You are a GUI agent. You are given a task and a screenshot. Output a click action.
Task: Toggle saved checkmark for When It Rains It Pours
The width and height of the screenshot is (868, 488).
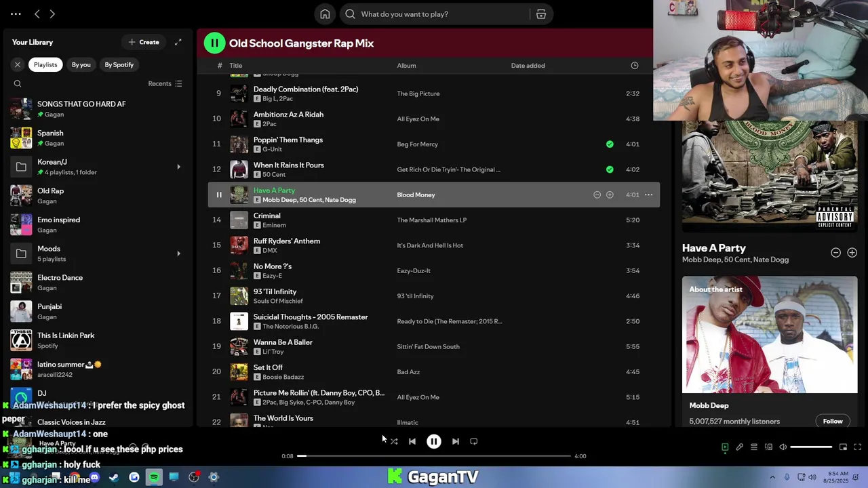pyautogui.click(x=610, y=169)
